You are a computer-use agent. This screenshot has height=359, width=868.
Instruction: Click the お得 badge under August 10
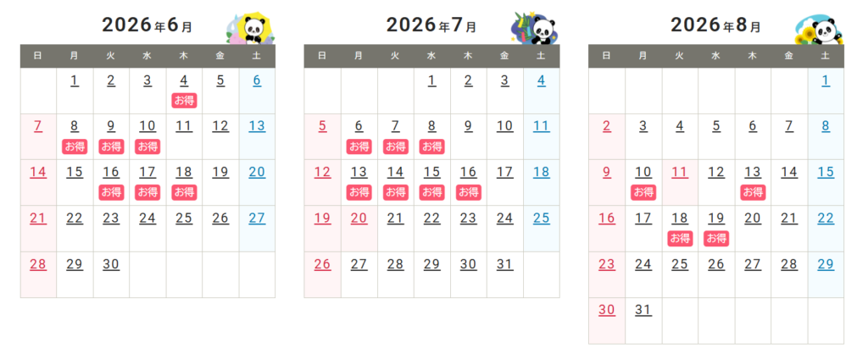[643, 192]
